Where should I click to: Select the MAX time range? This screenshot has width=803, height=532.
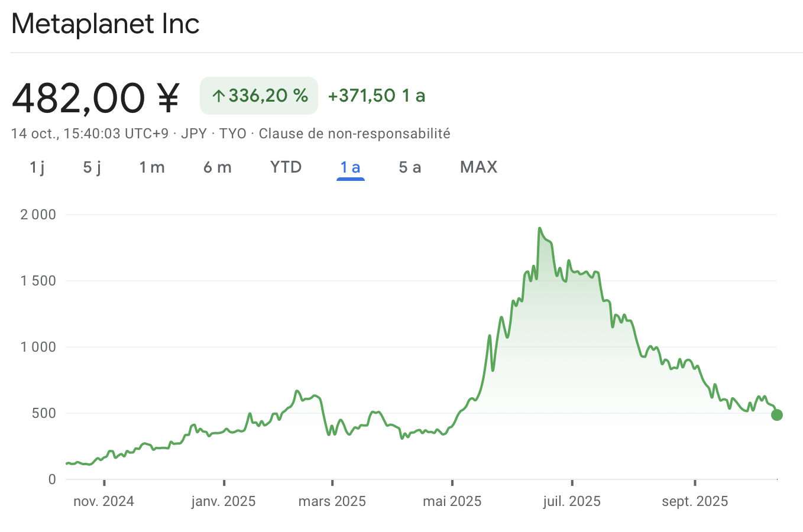pos(478,167)
